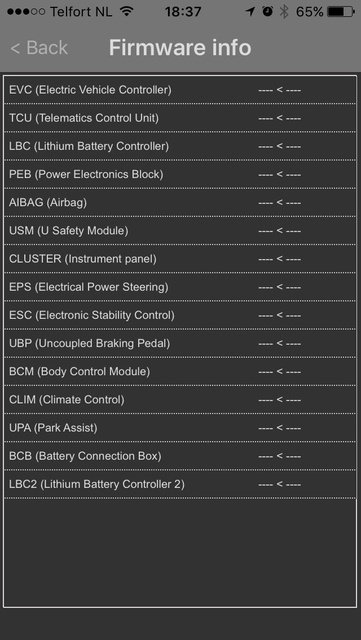
Task: Tap the Wi-Fi status icon
Action: coord(127,11)
